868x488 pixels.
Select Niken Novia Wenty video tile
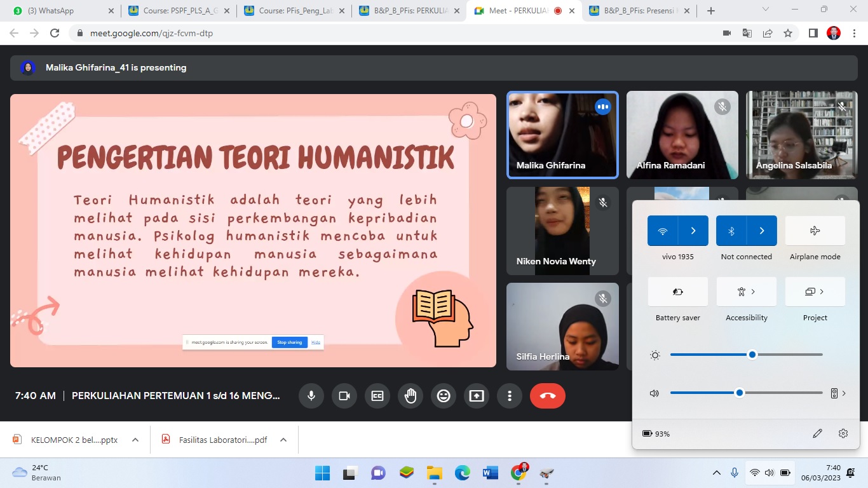[562, 231]
